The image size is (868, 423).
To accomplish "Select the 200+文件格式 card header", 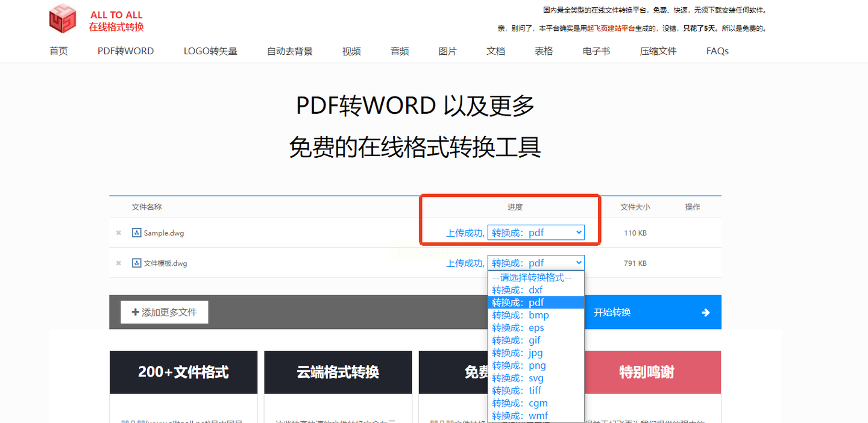I will [x=183, y=372].
